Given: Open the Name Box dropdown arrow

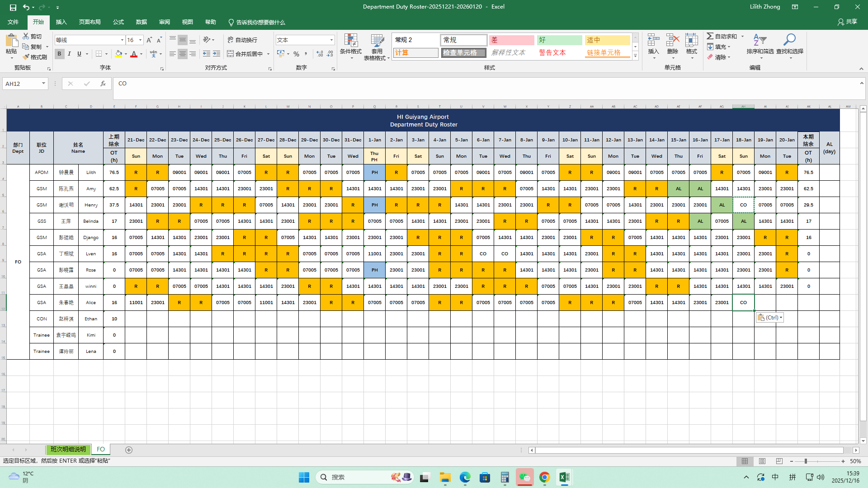Looking at the screenshot, I should click(x=43, y=84).
